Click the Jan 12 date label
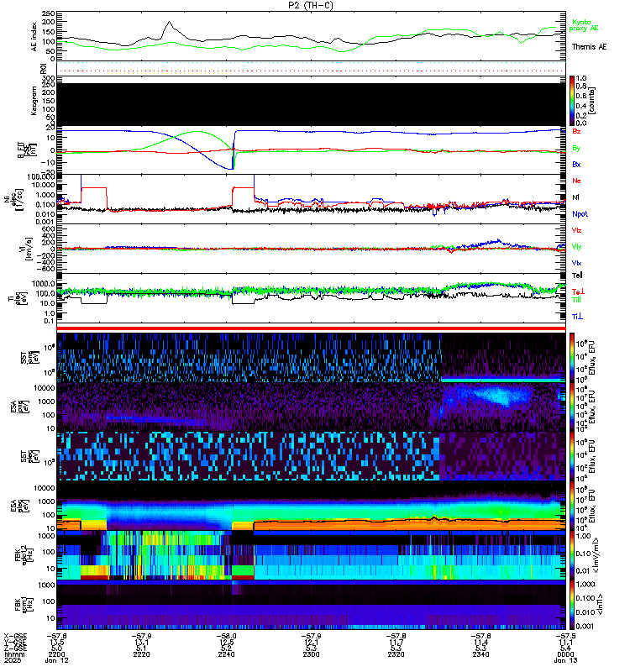This screenshot has width=630, height=672. point(56,660)
